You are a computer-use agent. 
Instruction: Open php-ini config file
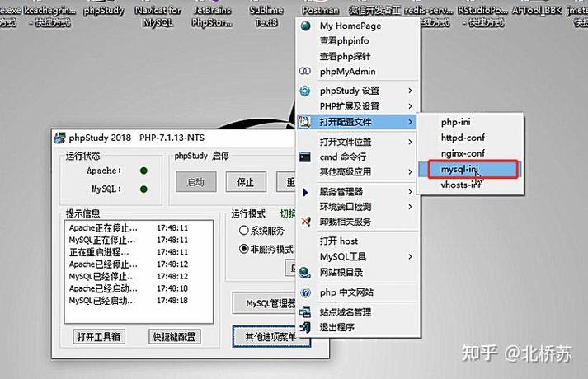click(x=470, y=122)
